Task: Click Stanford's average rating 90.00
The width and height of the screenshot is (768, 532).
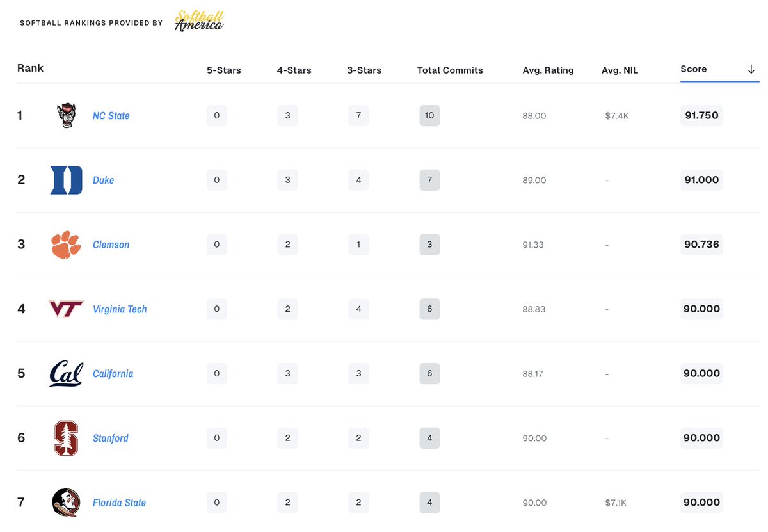Action: point(535,439)
